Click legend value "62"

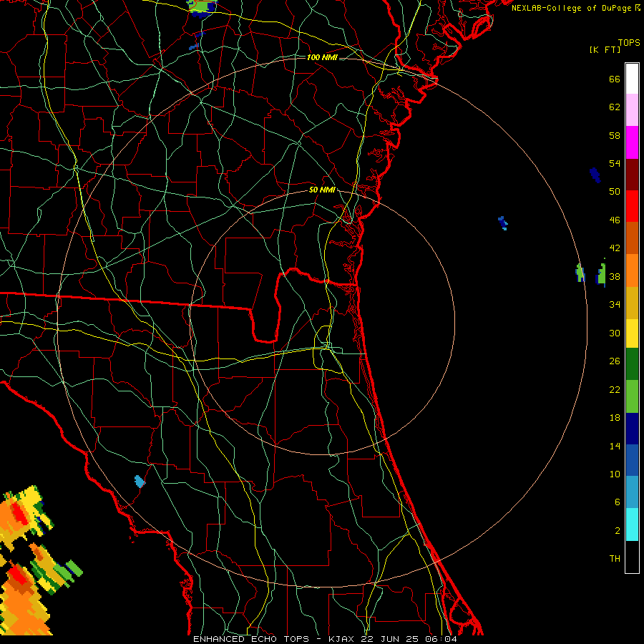click(615, 107)
